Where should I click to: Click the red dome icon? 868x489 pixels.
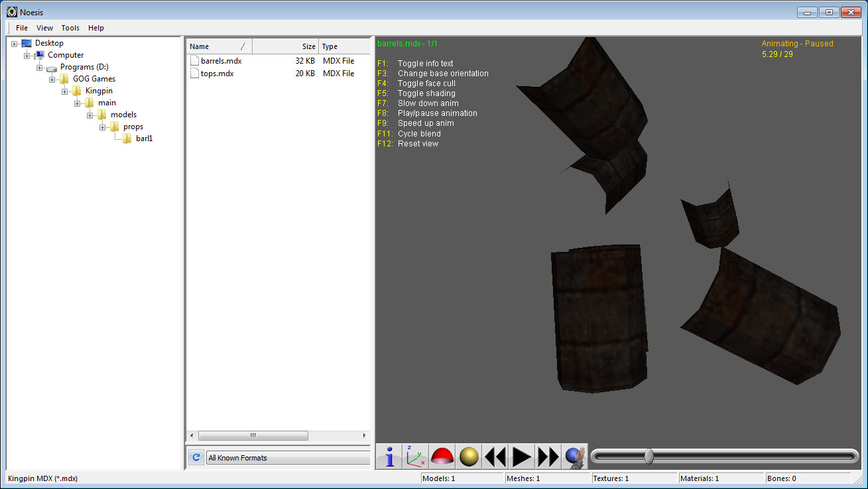442,457
